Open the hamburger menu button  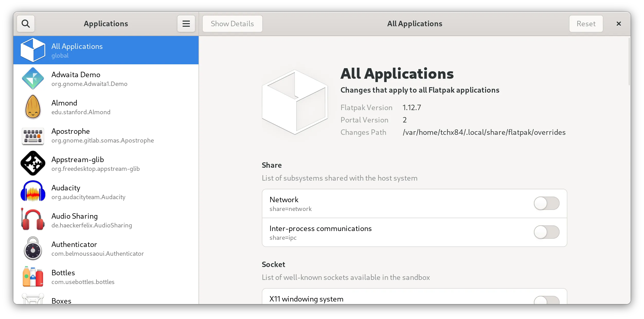pyautogui.click(x=186, y=24)
